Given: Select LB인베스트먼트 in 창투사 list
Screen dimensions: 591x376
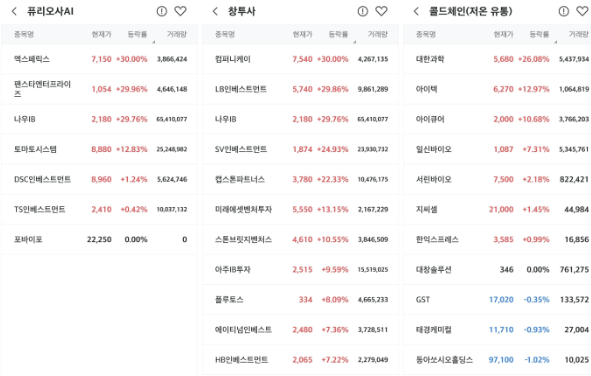Looking at the screenshot, I should (x=300, y=89).
